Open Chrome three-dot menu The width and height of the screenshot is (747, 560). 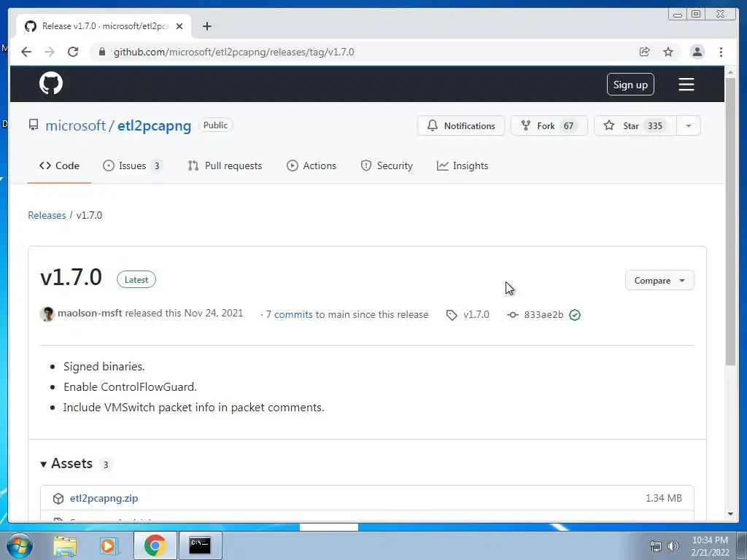(721, 52)
